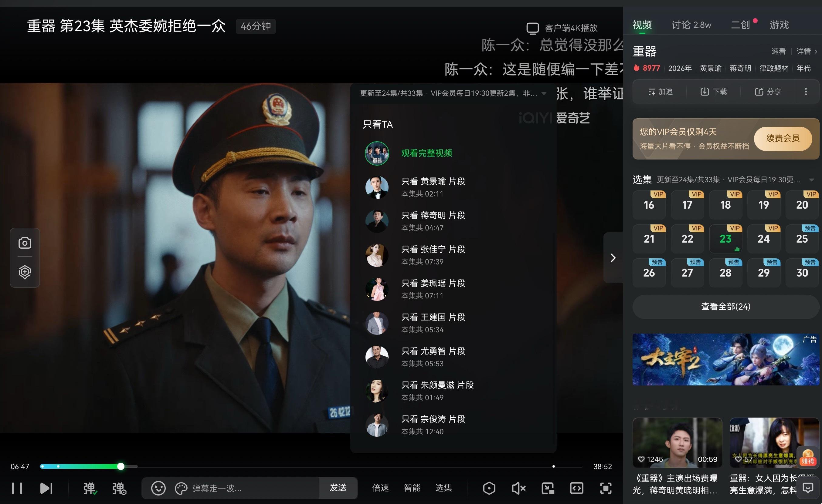Open the 智能 menu in player bar
This screenshot has width=822, height=504.
(412, 488)
